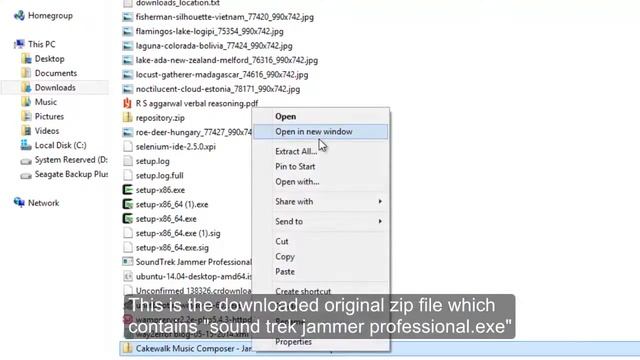Select the setup-x86_64.exe.sig file name
The height and width of the screenshot is (360, 640).
(172, 247)
